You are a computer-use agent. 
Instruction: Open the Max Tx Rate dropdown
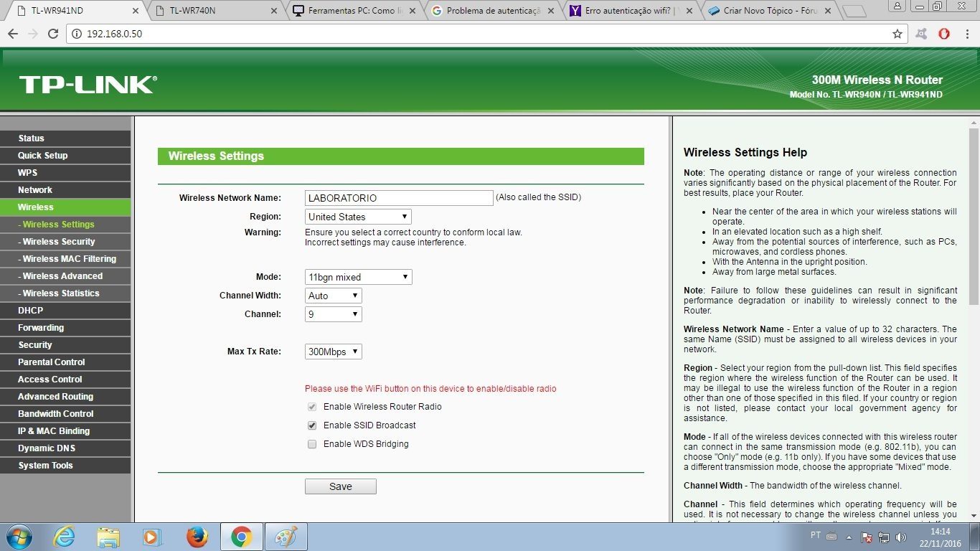coord(333,352)
